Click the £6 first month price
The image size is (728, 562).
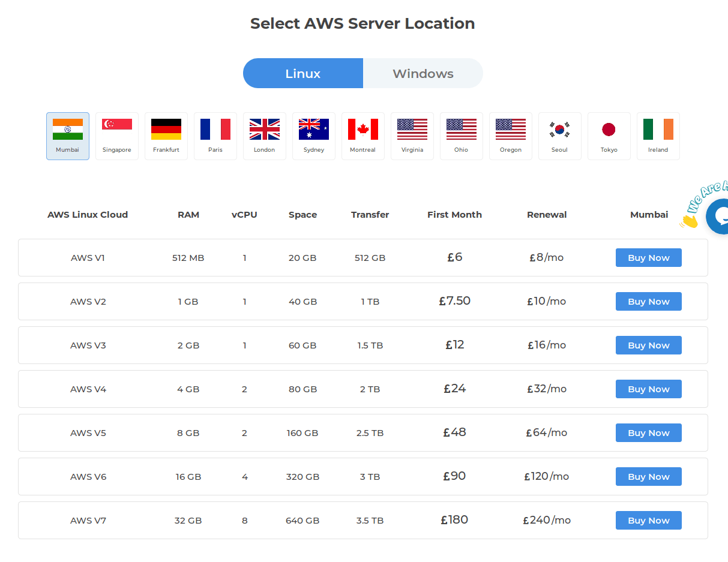pos(455,257)
